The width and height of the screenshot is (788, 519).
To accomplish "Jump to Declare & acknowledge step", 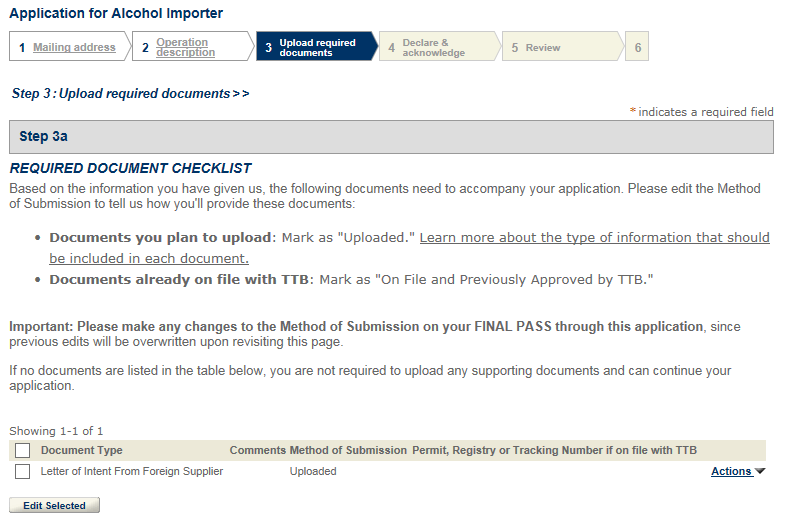I will coord(433,47).
